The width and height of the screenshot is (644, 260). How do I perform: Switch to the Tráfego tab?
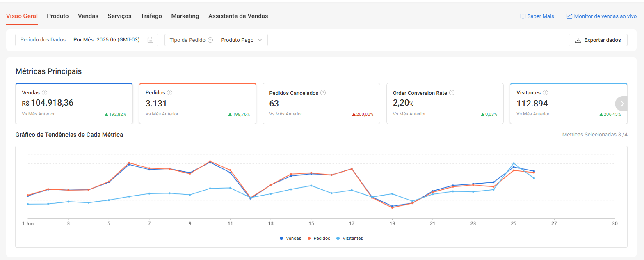tap(151, 16)
